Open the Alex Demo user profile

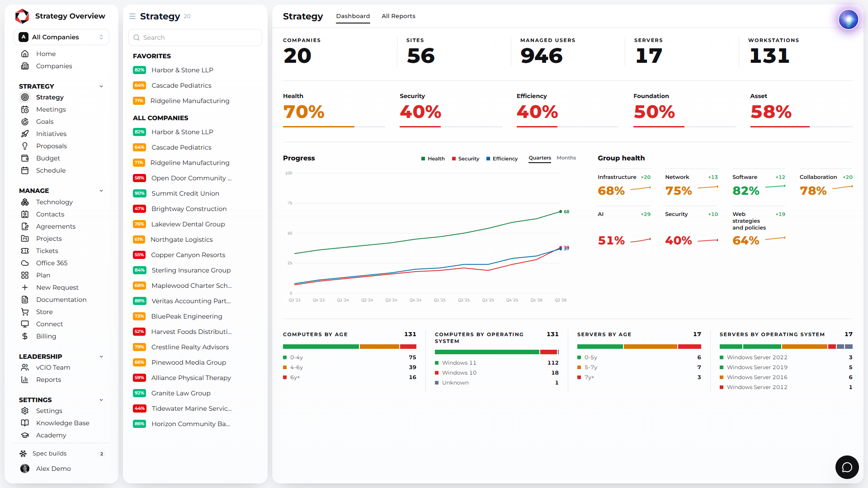61,469
